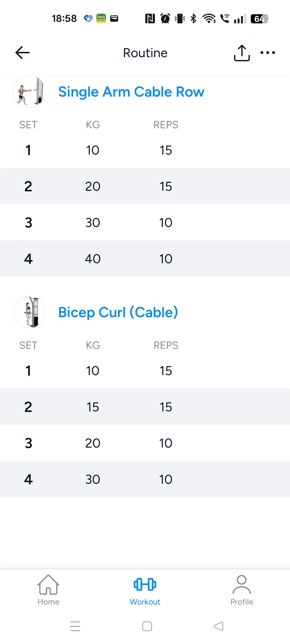Viewport: 290px width, 644px height.
Task: Select set 2 row of Single Arm Cable Row
Action: [x=145, y=186]
